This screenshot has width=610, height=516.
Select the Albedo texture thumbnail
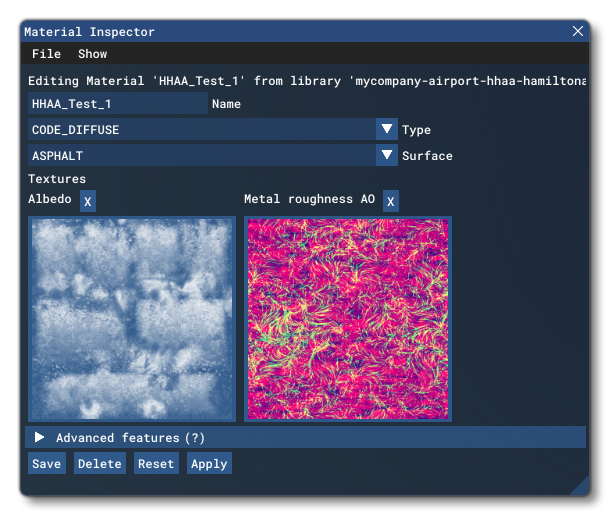pyautogui.click(x=132, y=319)
